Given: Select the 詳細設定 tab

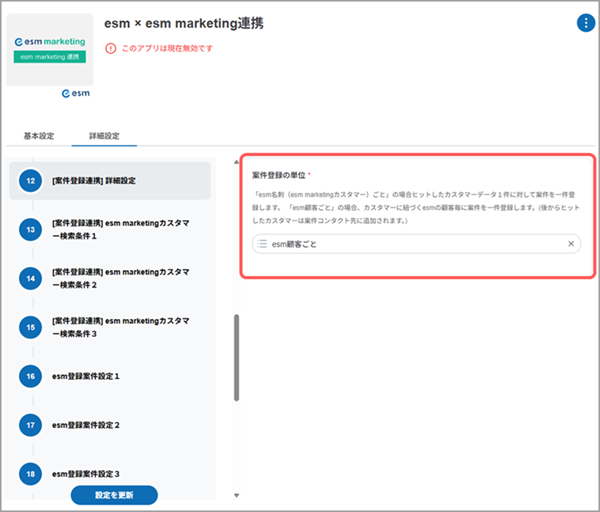Looking at the screenshot, I should click(x=106, y=135).
